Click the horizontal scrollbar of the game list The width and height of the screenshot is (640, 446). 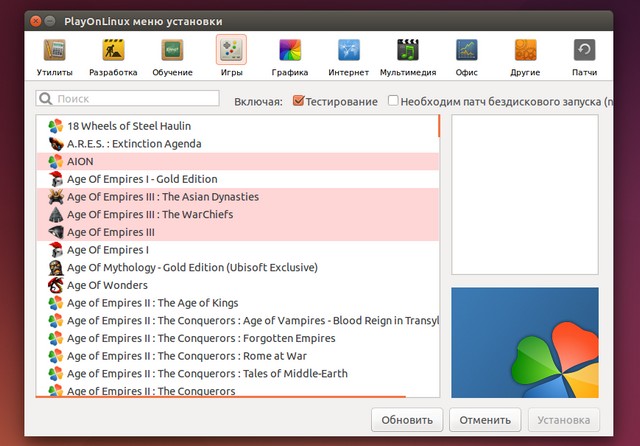tap(220, 396)
